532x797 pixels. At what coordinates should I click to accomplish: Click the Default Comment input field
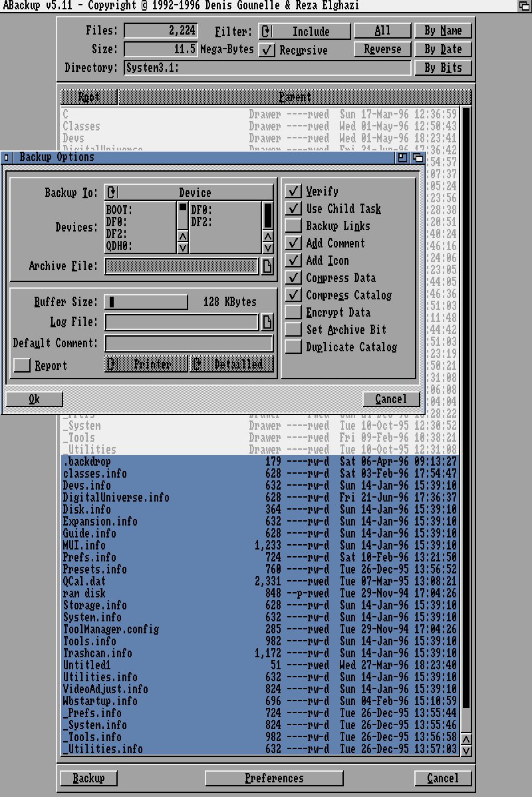click(189, 343)
